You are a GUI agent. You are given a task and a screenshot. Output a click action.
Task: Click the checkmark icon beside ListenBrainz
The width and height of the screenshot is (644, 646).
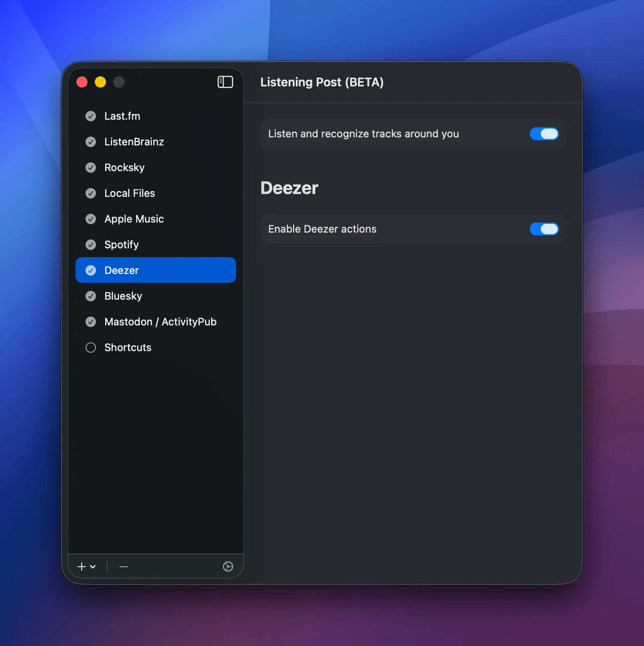coord(91,142)
